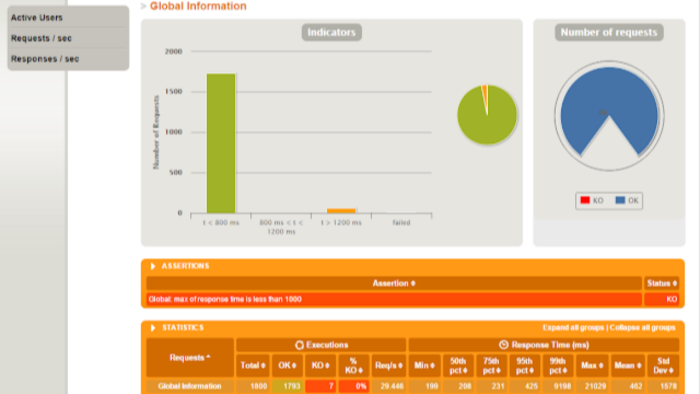
Task: Click Collapse all groups link
Action: [642, 328]
